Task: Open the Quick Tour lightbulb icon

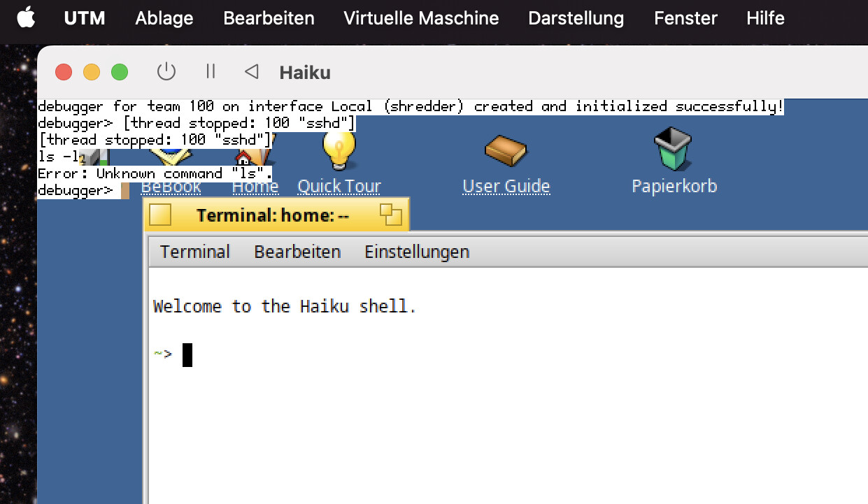Action: (x=339, y=148)
